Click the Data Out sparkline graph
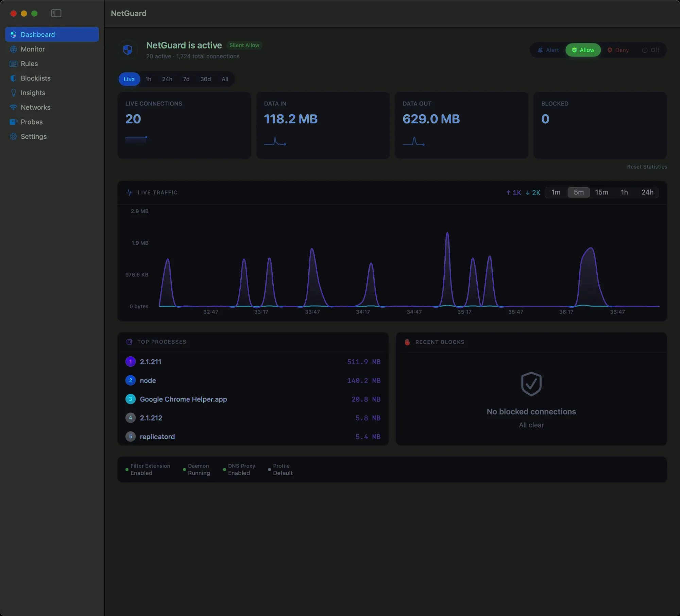This screenshot has height=616, width=680. (413, 141)
